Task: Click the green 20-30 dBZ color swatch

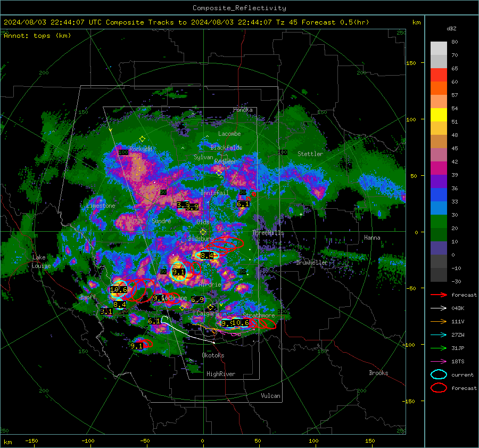Action: tap(439, 222)
